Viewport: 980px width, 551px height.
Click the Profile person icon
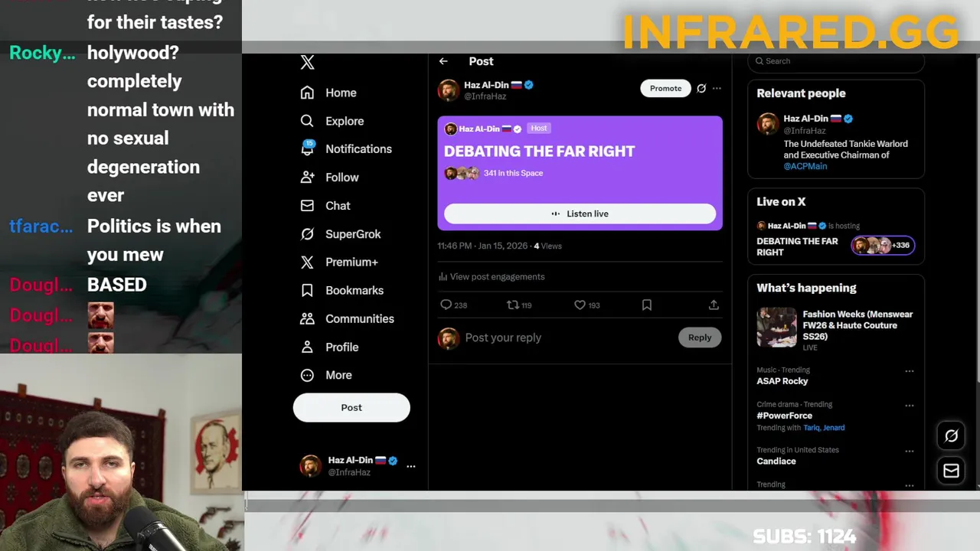[307, 347]
